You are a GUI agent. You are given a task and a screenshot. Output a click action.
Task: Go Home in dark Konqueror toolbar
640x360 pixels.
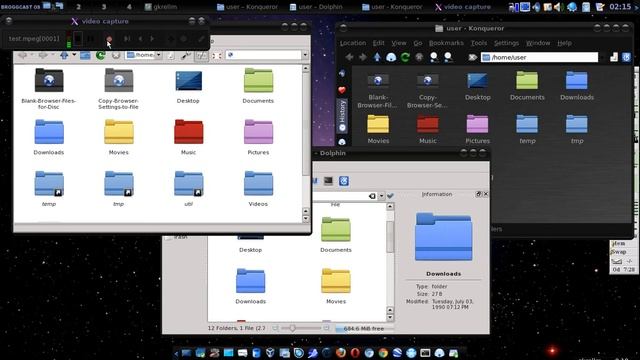(391, 57)
